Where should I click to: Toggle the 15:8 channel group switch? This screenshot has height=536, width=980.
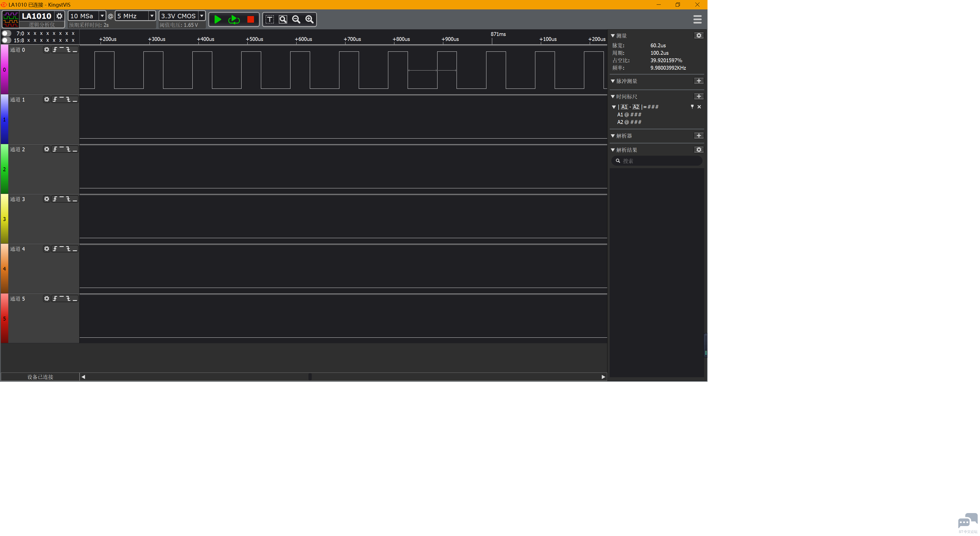[x=6, y=40]
